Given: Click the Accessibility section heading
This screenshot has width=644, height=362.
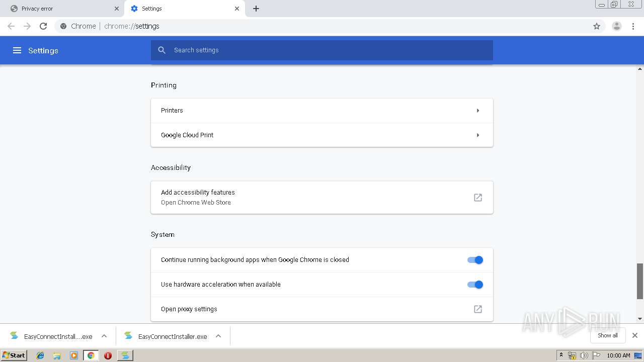Looking at the screenshot, I should pos(171,168).
